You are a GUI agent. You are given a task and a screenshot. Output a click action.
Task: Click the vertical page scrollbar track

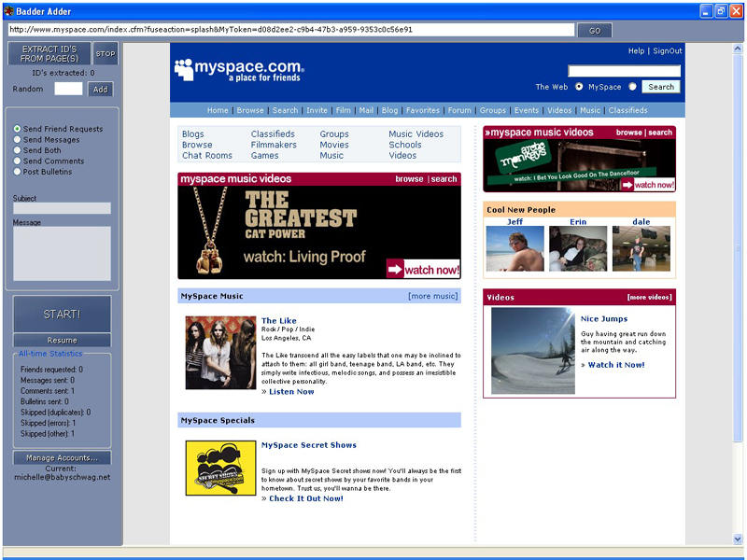pos(738,295)
